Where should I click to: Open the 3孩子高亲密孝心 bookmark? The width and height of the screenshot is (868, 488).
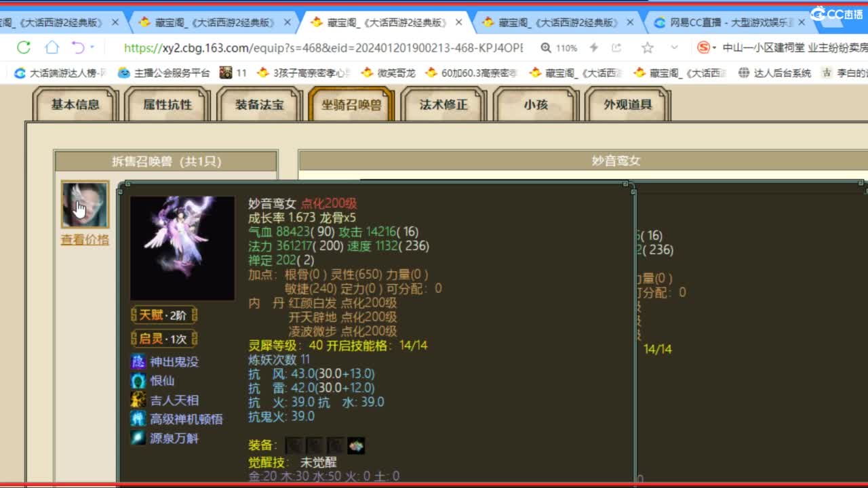point(304,73)
